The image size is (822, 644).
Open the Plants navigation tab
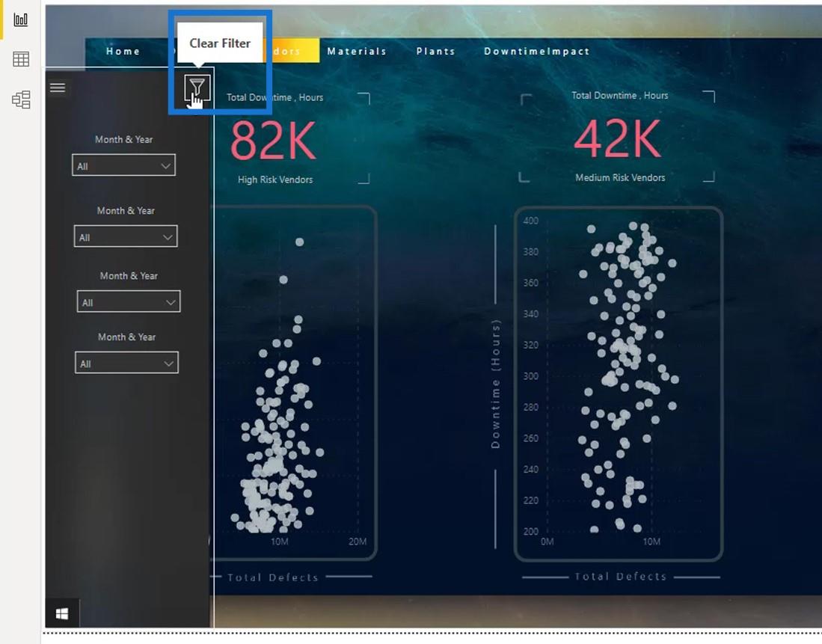tap(435, 52)
